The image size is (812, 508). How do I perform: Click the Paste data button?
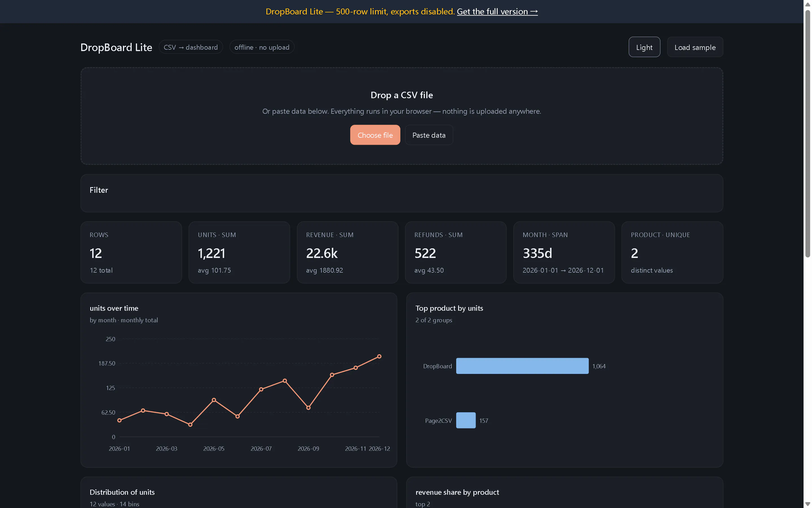(429, 135)
